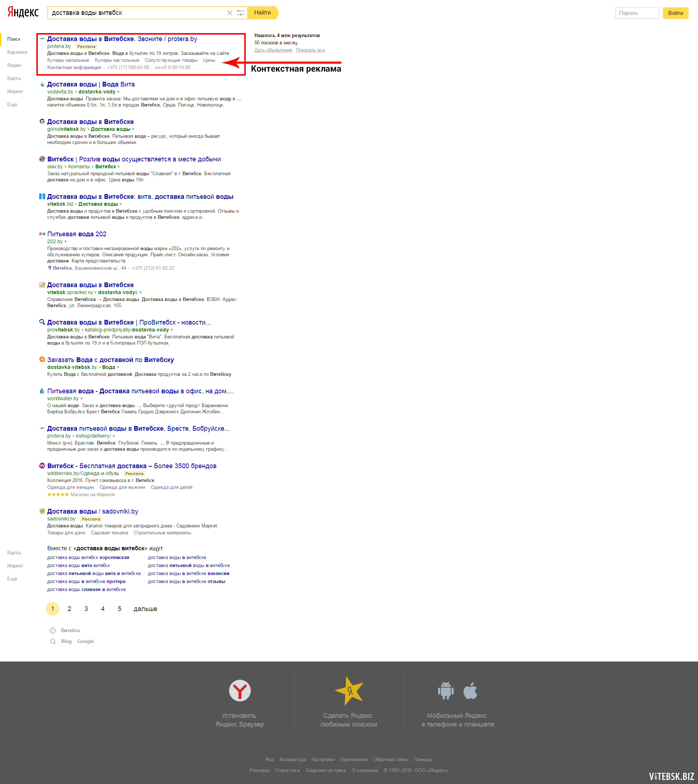Viewport: 698px width, 784px height.
Task: Go to results page 2
Action: [x=69, y=609]
